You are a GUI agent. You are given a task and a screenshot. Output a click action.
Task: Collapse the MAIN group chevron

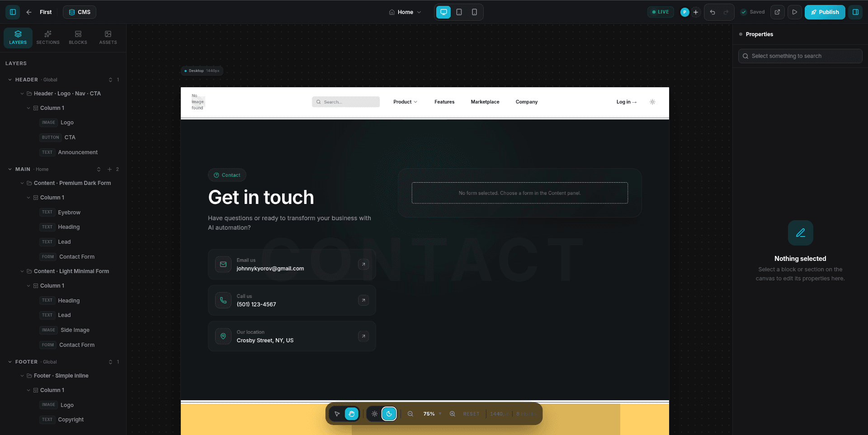point(10,169)
